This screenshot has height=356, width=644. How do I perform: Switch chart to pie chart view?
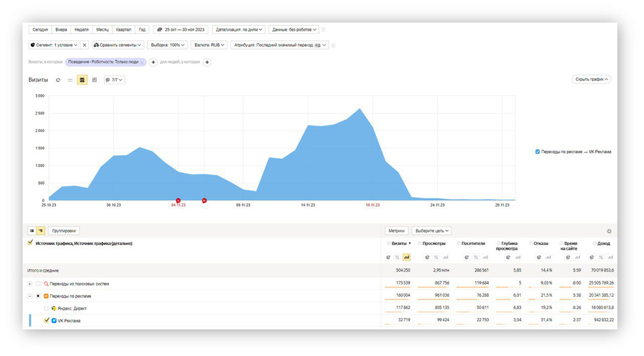(58, 80)
